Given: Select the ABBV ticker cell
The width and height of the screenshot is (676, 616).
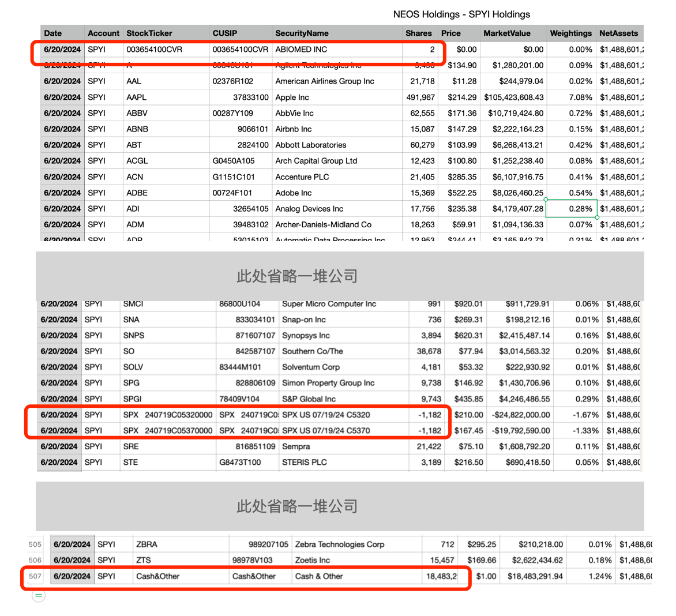Looking at the screenshot, I should [x=166, y=114].
